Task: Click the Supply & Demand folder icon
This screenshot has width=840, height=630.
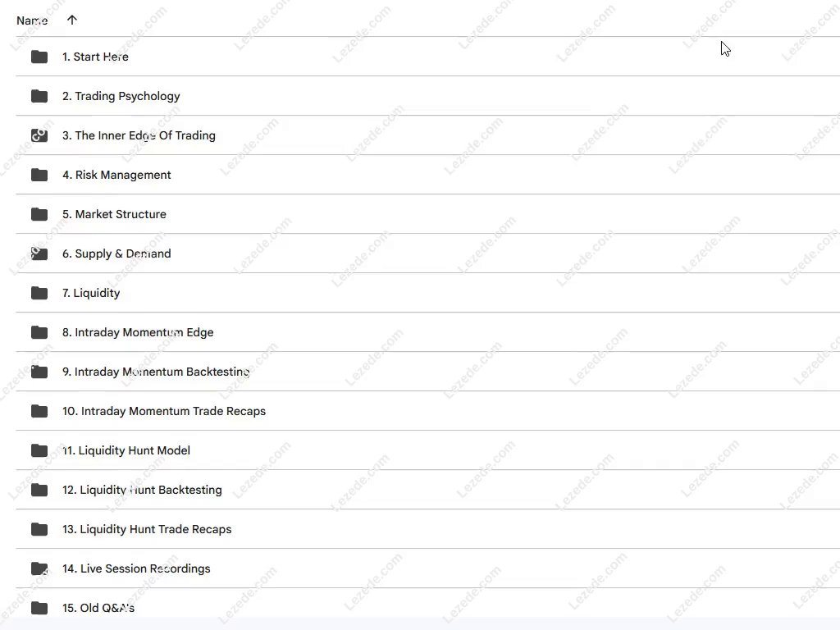Action: pyautogui.click(x=39, y=253)
